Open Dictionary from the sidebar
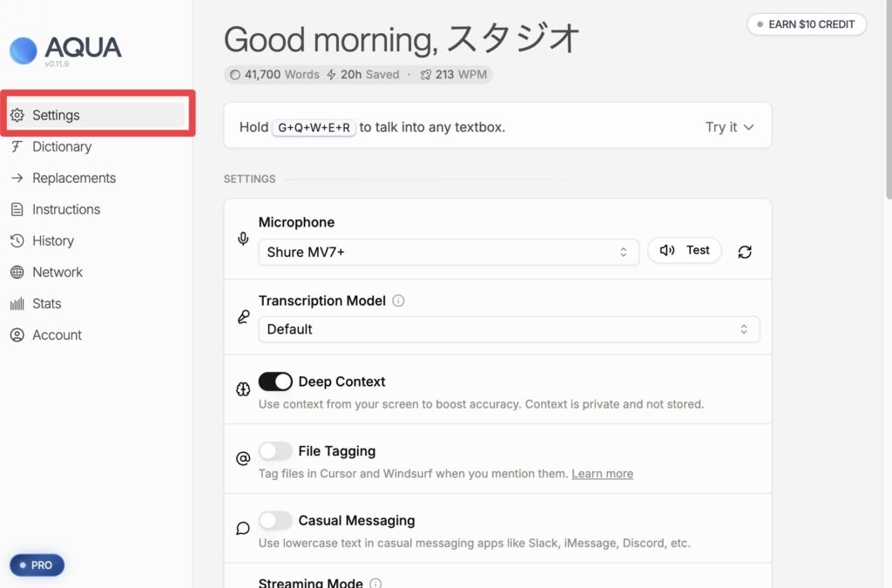Image resolution: width=892 pixels, height=588 pixels. [61, 146]
